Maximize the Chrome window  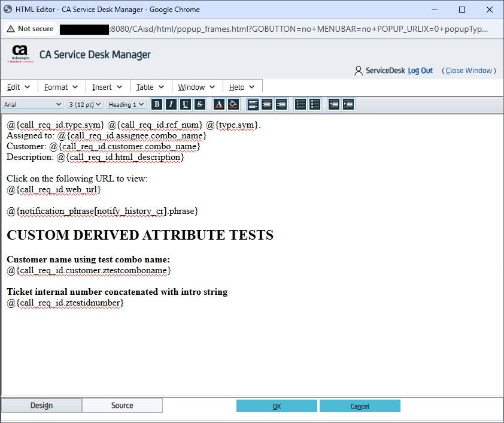click(x=462, y=10)
